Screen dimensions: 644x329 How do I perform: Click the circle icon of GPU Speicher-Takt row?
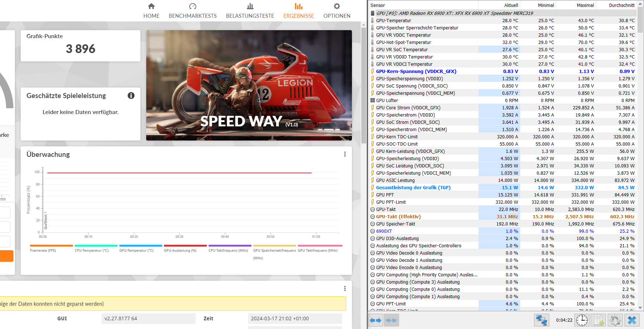pyautogui.click(x=373, y=224)
